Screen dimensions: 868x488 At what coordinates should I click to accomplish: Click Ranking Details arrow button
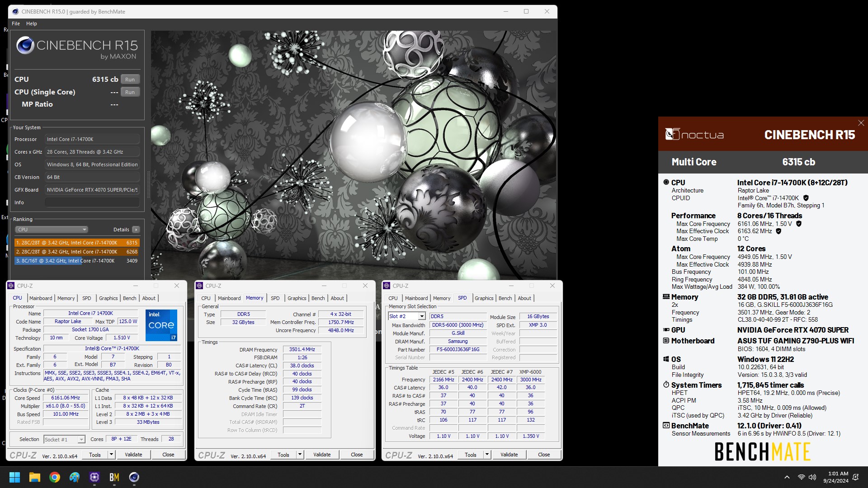[x=136, y=230]
